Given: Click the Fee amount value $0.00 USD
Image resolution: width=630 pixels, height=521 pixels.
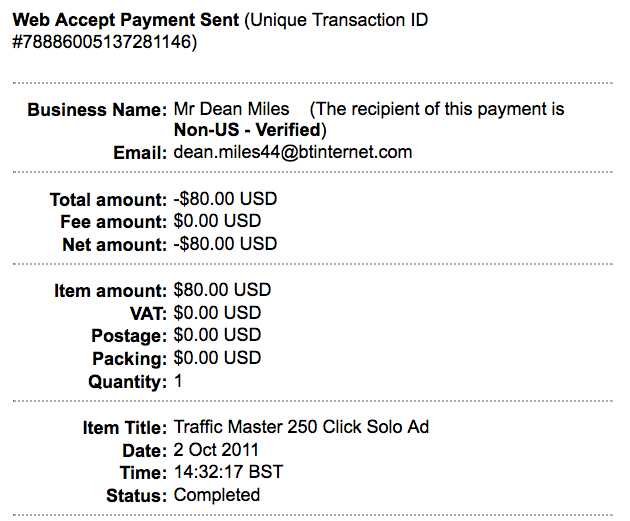Looking at the screenshot, I should pyautogui.click(x=217, y=221).
